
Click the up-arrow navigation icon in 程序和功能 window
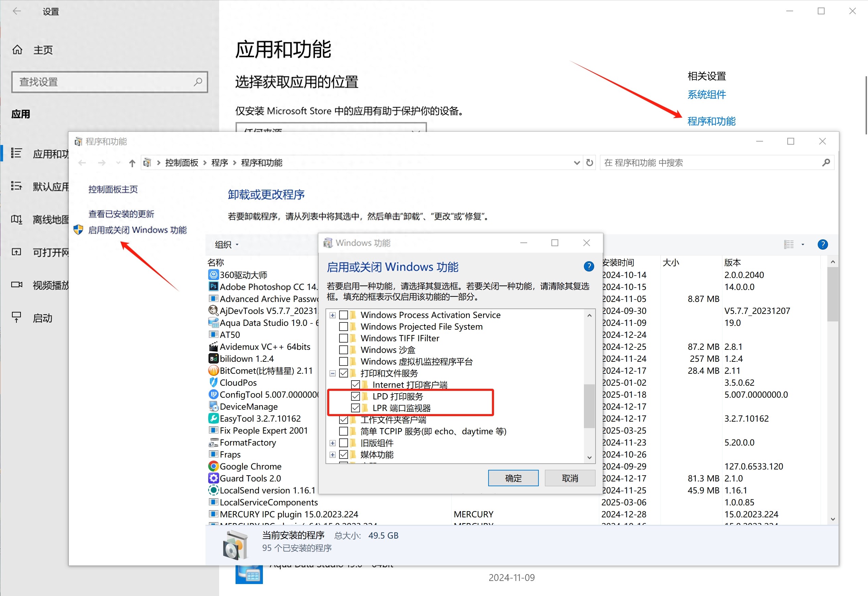point(132,163)
